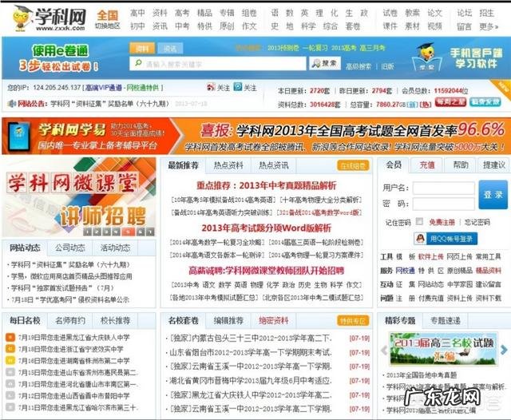
Task: Select the 校长推荐 tab
Action: [115, 320]
